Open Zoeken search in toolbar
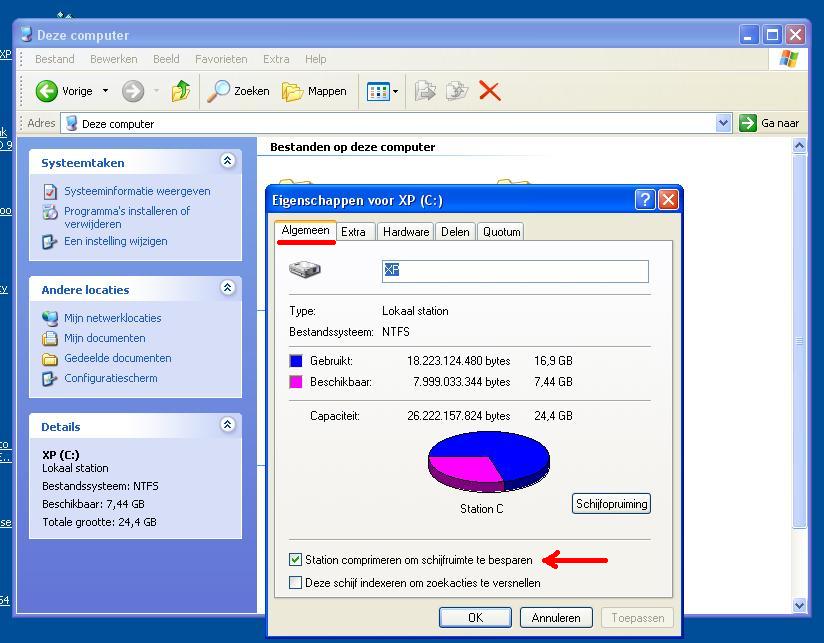 (x=239, y=91)
